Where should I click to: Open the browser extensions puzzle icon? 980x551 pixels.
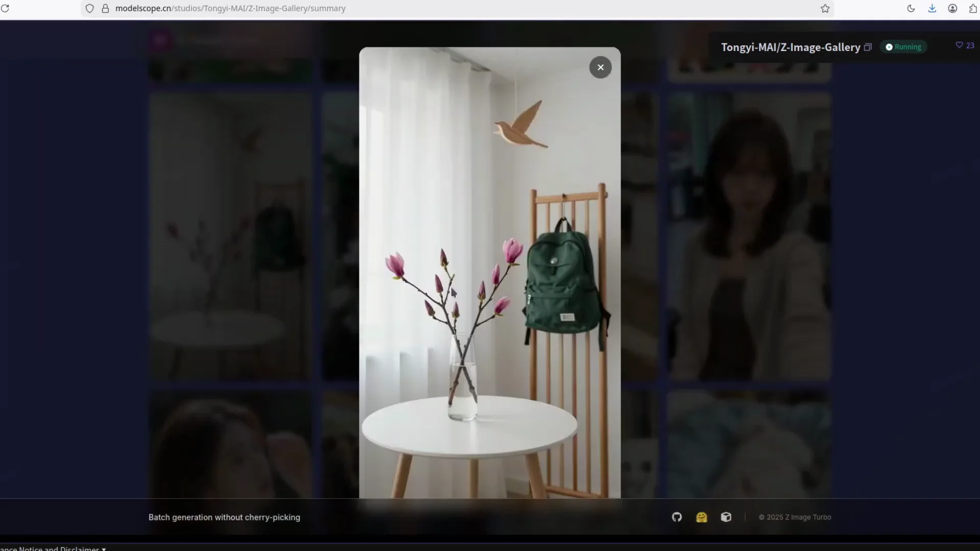pyautogui.click(x=973, y=8)
